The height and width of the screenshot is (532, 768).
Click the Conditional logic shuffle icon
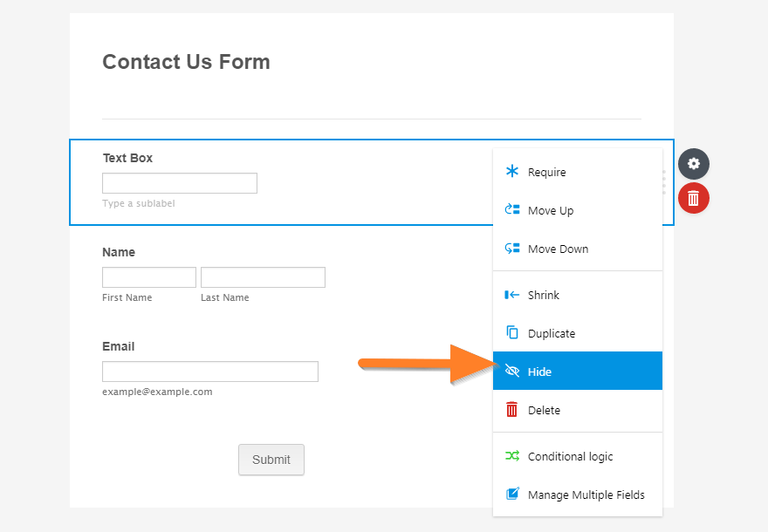tap(512, 456)
